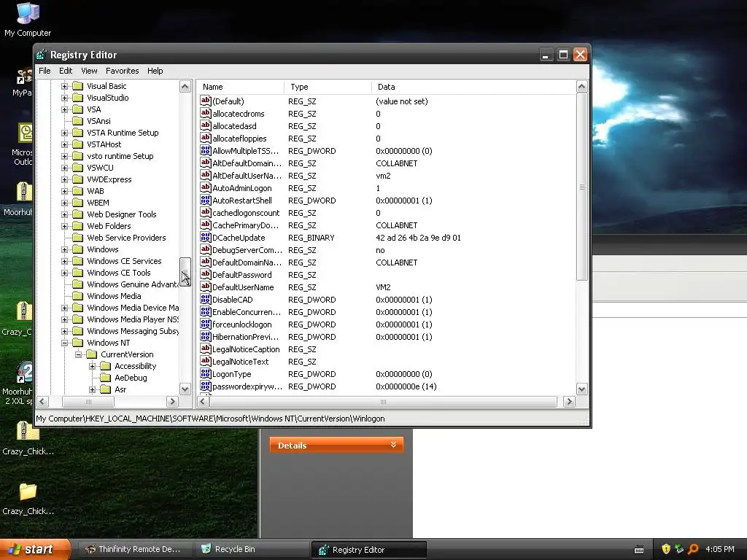Click tree pane scroll down arrow
The height and width of the screenshot is (560, 747).
(x=185, y=389)
